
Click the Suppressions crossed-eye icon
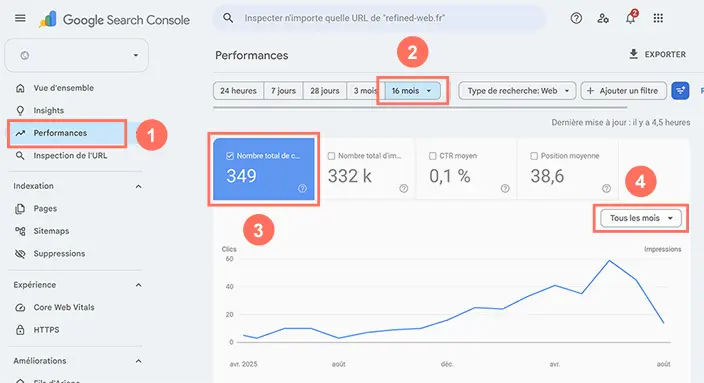[20, 254]
